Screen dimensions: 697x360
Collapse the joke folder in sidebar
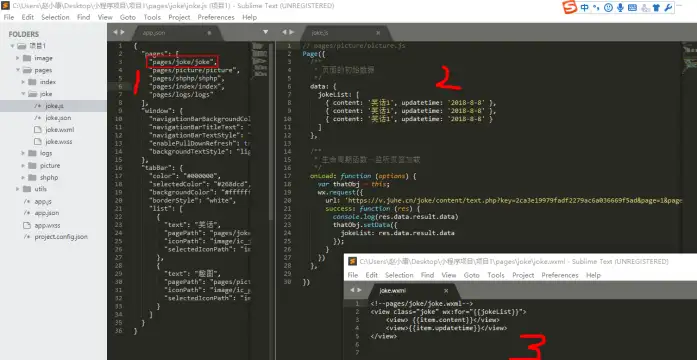pos(23,94)
